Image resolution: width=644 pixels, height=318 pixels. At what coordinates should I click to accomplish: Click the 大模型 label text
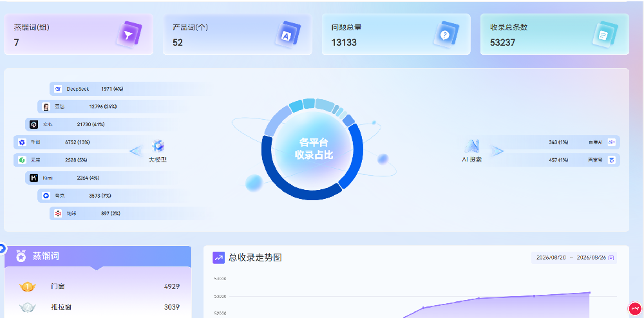pyautogui.click(x=158, y=160)
